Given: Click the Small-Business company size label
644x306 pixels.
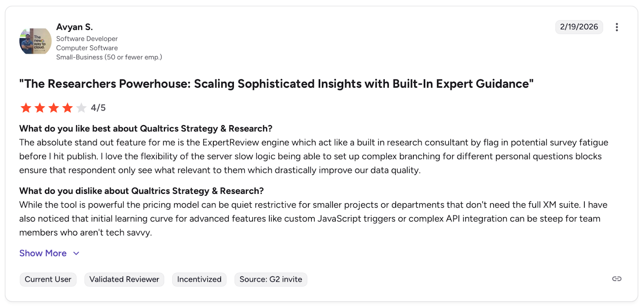Looking at the screenshot, I should point(109,57).
